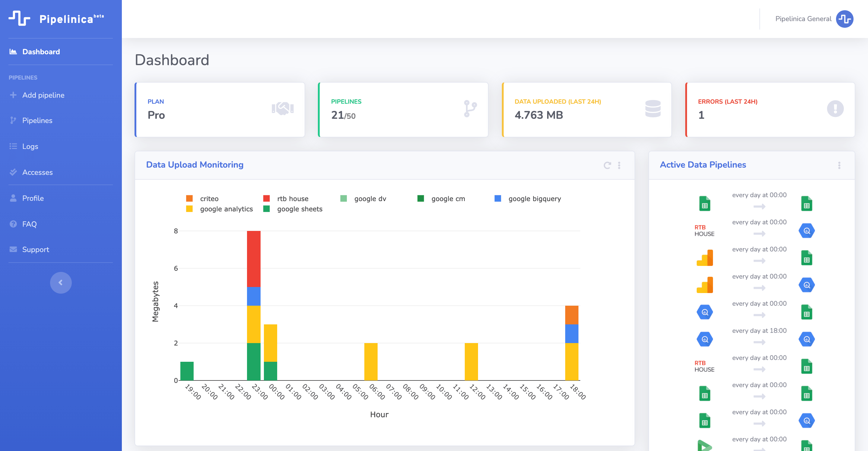The image size is (868, 451).
Task: Click the first RTB House pipeline icon
Action: tap(704, 231)
